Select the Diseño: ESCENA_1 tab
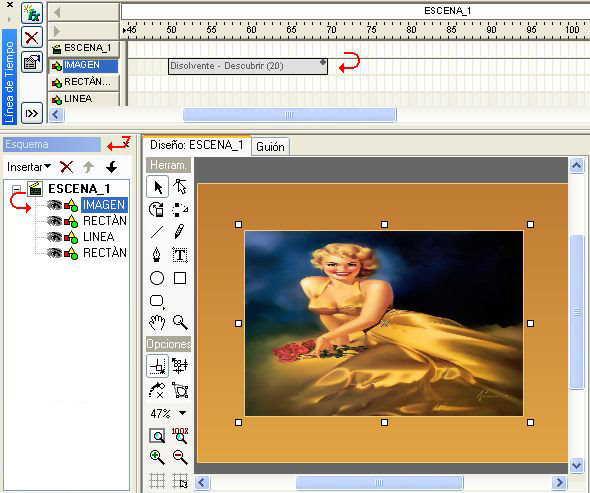The width and height of the screenshot is (590, 493). pyautogui.click(x=196, y=145)
